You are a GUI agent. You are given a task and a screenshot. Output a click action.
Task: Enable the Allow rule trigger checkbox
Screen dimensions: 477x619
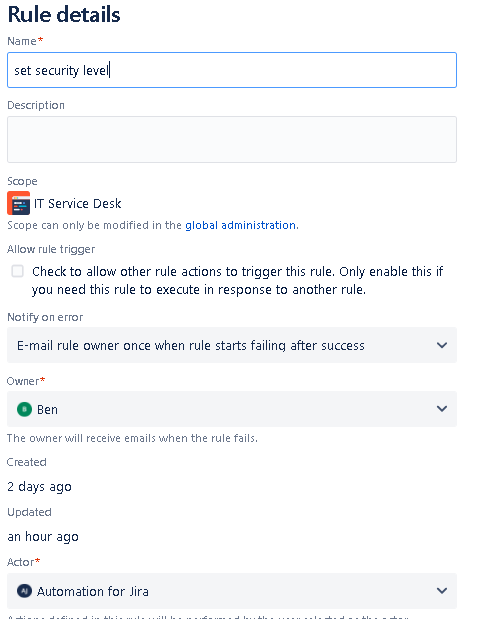17,271
